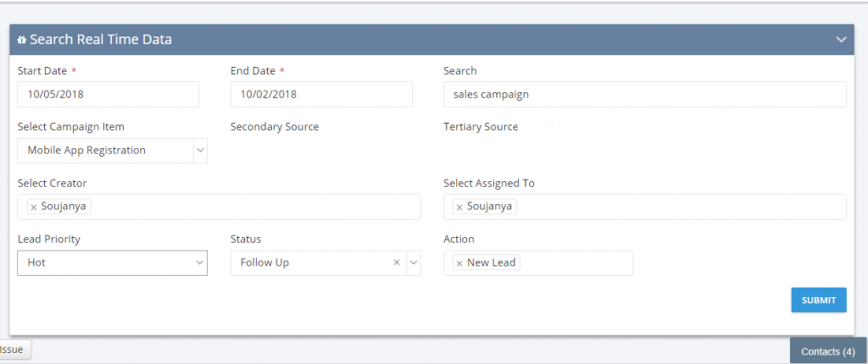Open the Lead Priority dropdown showing Hot

[113, 262]
